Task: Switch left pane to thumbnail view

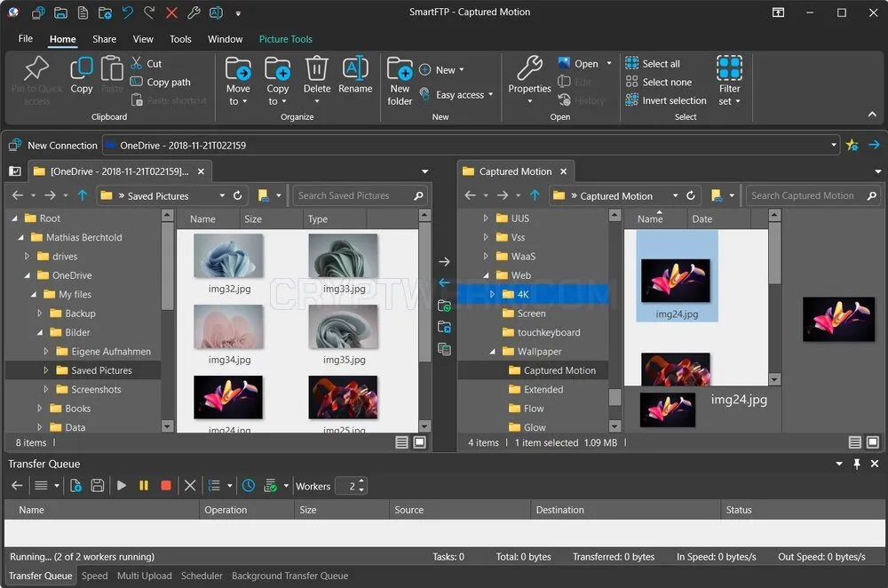Action: coord(420,442)
